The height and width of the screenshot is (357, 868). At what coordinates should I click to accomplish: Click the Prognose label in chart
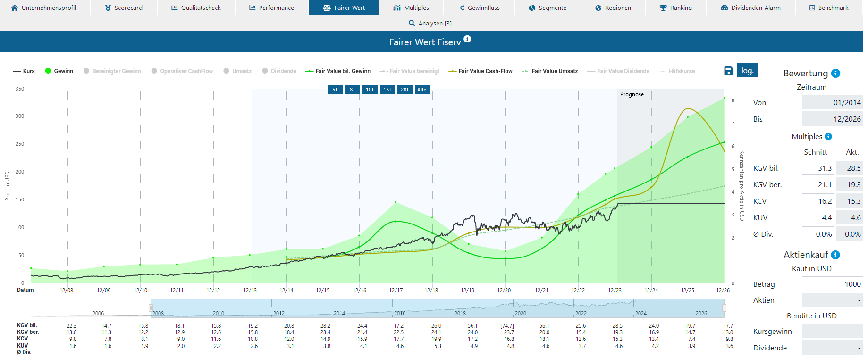point(632,94)
